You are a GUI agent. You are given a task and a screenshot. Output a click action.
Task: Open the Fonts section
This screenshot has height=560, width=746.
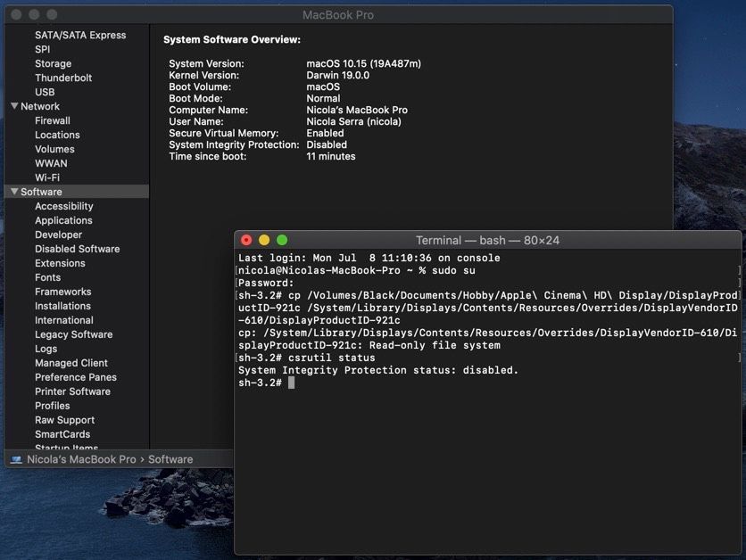point(48,277)
